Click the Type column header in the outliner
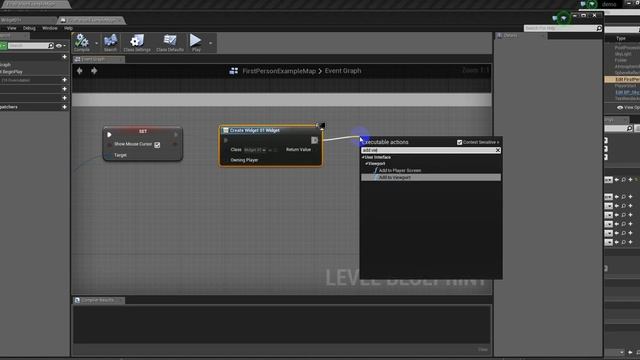 click(621, 38)
